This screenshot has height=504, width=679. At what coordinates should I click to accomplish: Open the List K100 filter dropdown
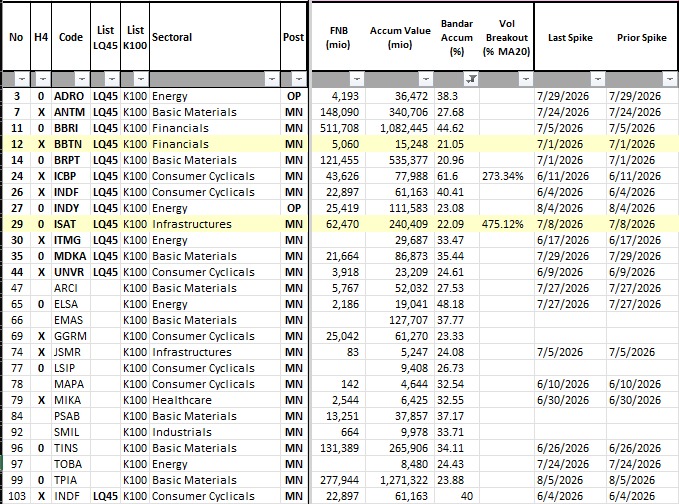coord(141,79)
